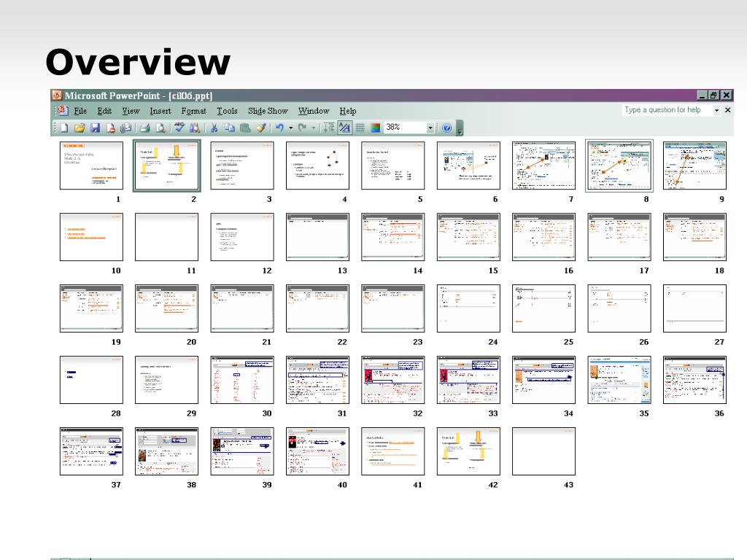Open the zoom percentage dropdown arrow
This screenshot has height=560, width=747.
click(430, 128)
